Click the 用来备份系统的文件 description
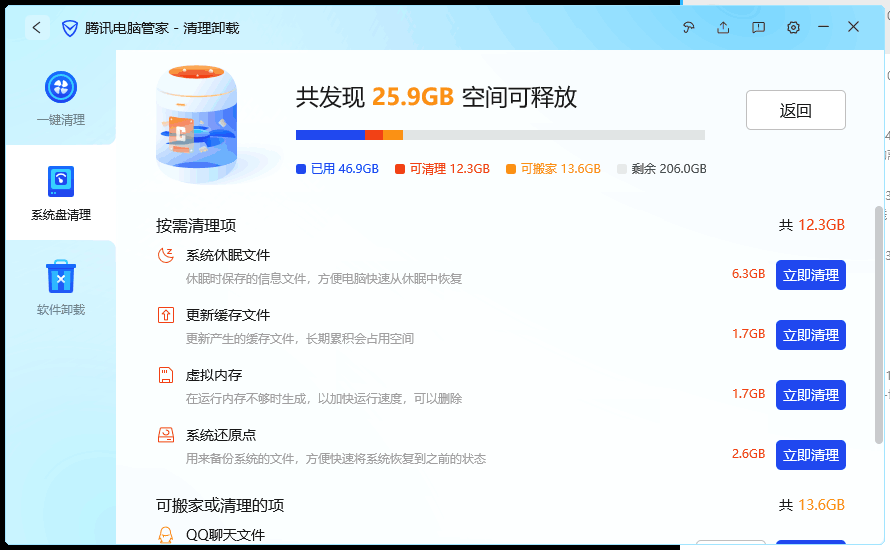Viewport: 890px width, 550px height. pos(336,459)
